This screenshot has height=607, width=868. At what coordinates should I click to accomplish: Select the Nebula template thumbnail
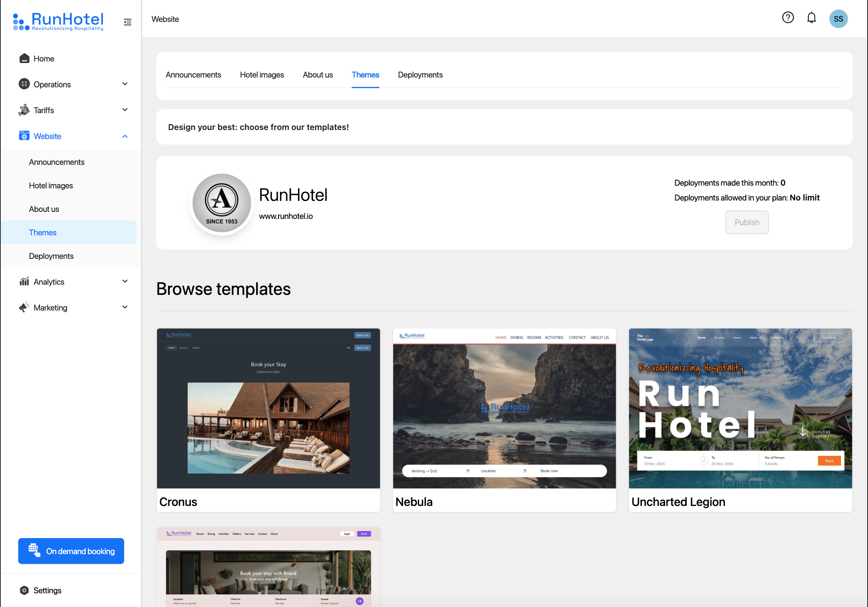[x=505, y=408]
